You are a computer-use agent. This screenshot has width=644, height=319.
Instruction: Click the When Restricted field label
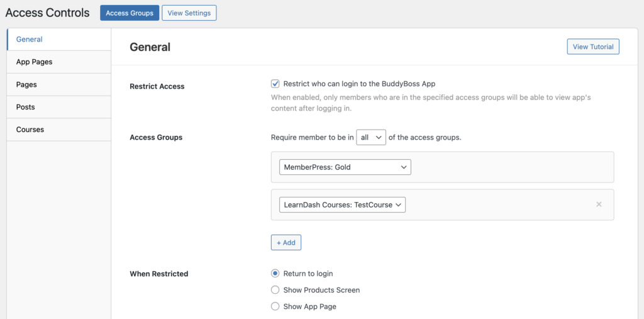click(158, 274)
